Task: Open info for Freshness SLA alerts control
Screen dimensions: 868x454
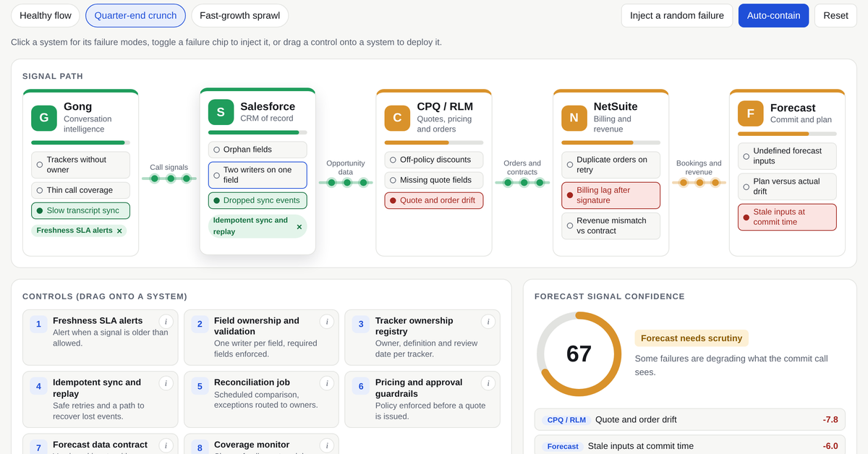Action: (x=166, y=322)
